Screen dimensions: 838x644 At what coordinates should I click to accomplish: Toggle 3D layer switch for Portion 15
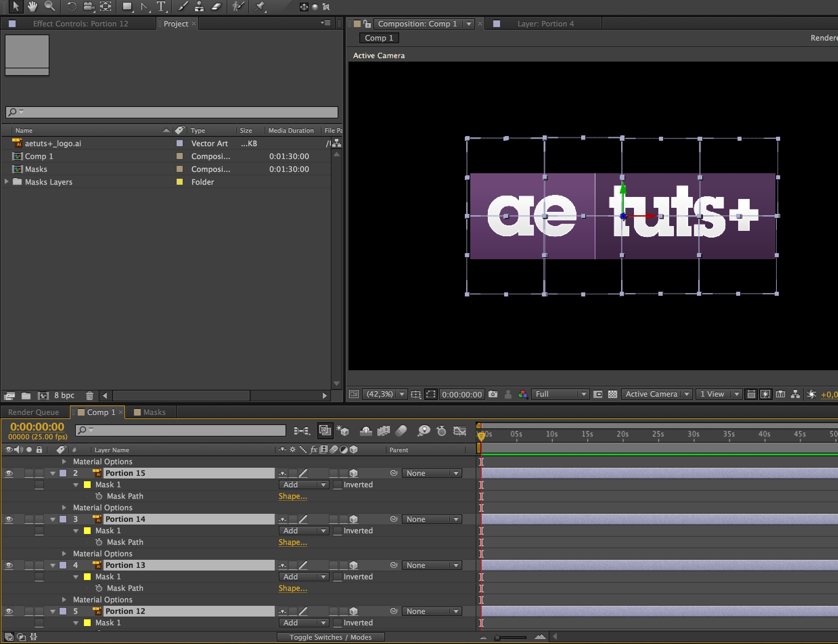point(353,473)
